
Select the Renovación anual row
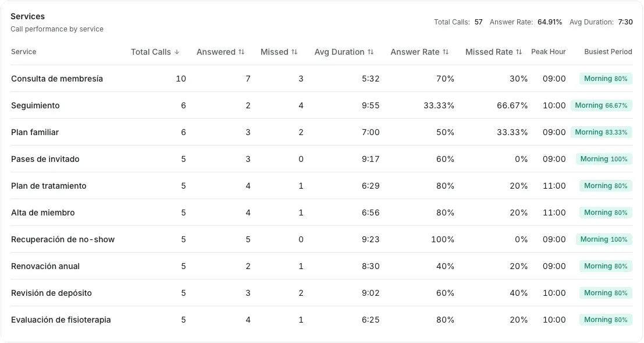322,266
